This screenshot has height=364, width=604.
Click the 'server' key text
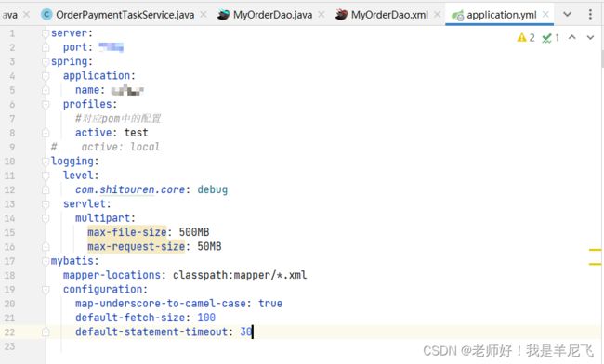70,33
